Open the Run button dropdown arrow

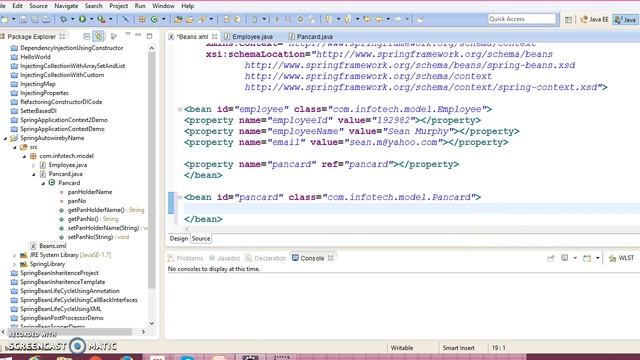(91, 19)
